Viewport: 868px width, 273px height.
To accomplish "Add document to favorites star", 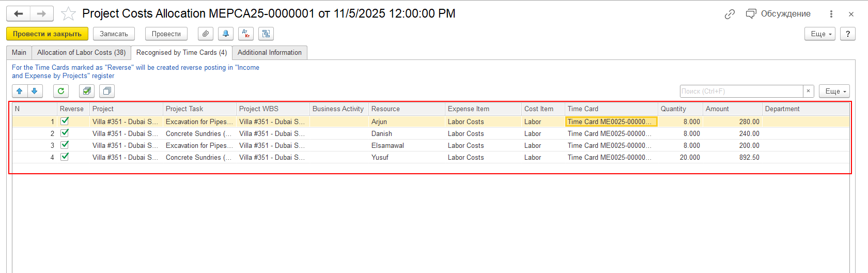I will [x=68, y=14].
